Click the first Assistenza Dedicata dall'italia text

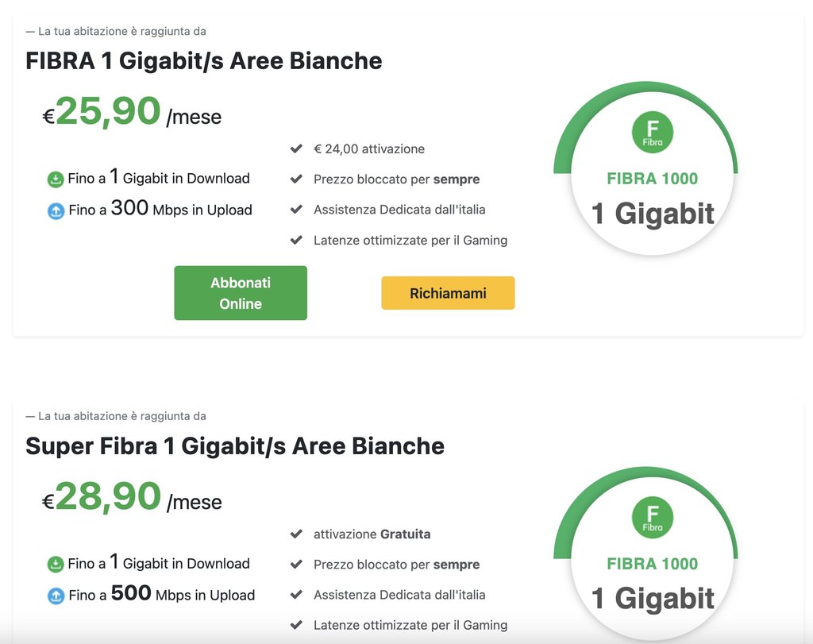tap(399, 210)
